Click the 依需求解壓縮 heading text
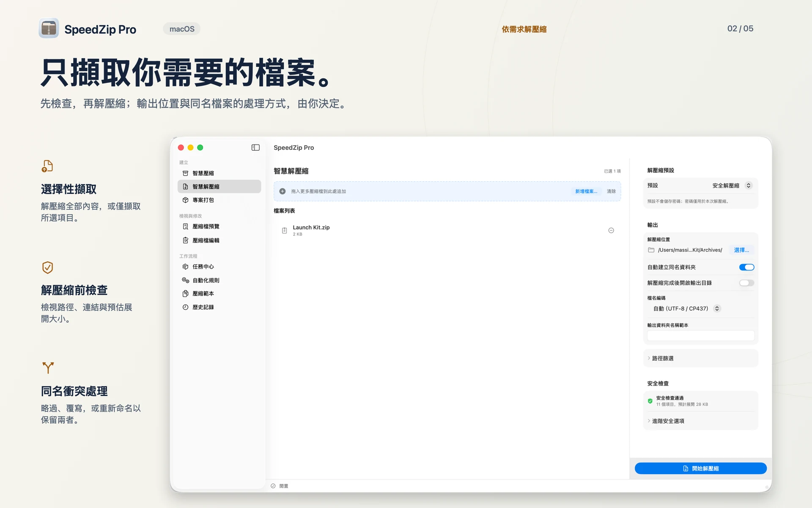 coord(524,29)
